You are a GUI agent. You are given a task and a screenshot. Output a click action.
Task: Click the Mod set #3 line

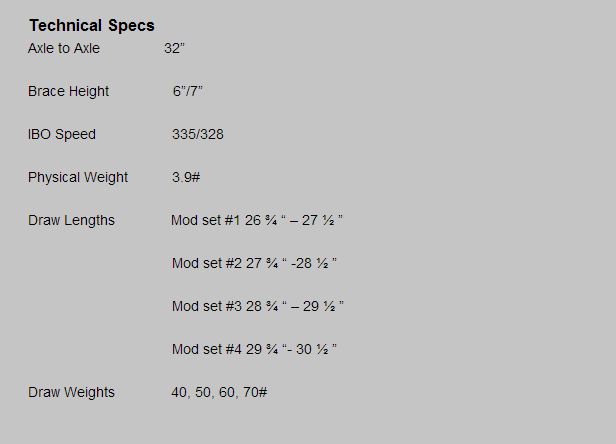[x=258, y=306]
